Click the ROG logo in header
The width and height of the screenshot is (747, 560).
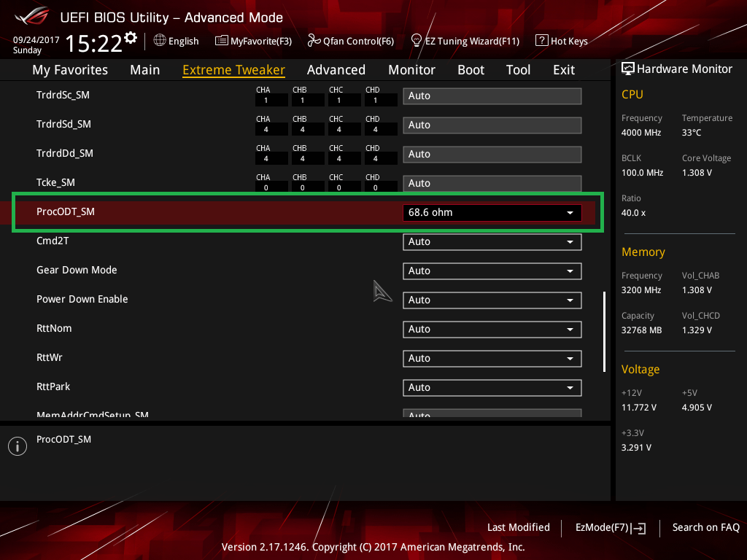click(x=31, y=16)
